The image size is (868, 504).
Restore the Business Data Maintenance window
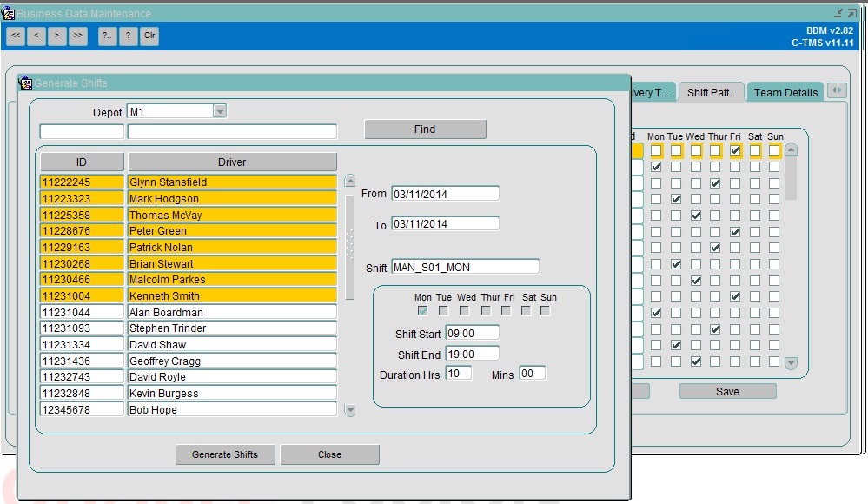(x=852, y=13)
